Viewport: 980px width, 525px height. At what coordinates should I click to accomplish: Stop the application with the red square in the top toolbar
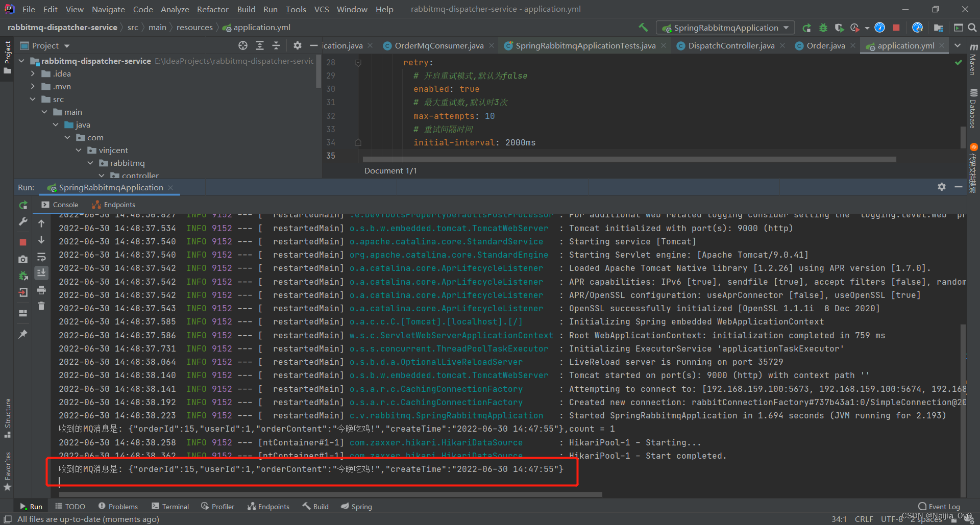click(896, 28)
